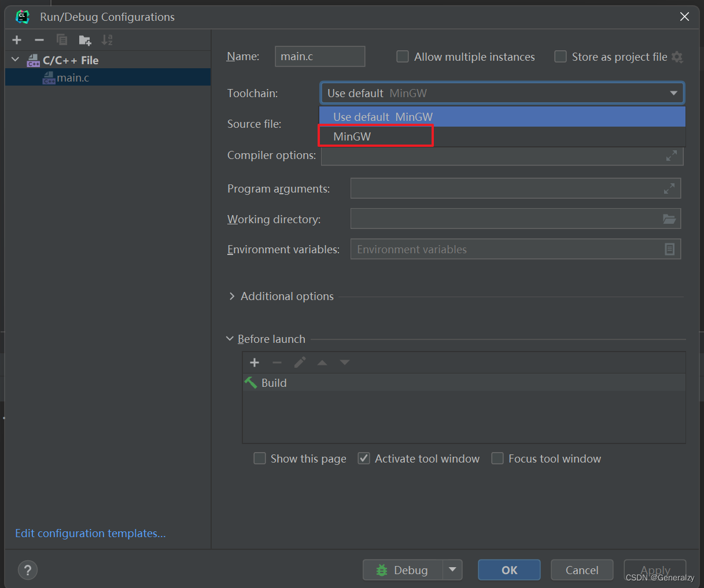Click the OK button
Image resolution: width=704 pixels, height=588 pixels.
click(x=509, y=570)
